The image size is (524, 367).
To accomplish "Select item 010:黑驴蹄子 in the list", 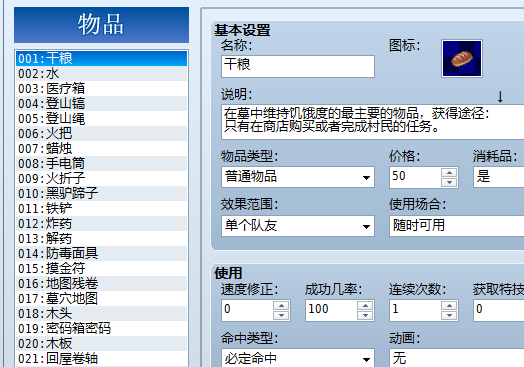I will coord(101,194).
